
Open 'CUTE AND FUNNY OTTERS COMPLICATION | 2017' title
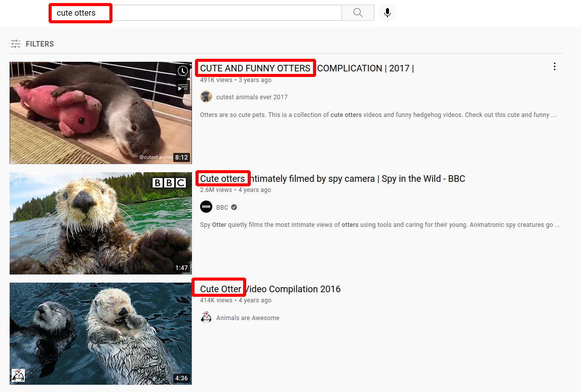click(x=307, y=68)
